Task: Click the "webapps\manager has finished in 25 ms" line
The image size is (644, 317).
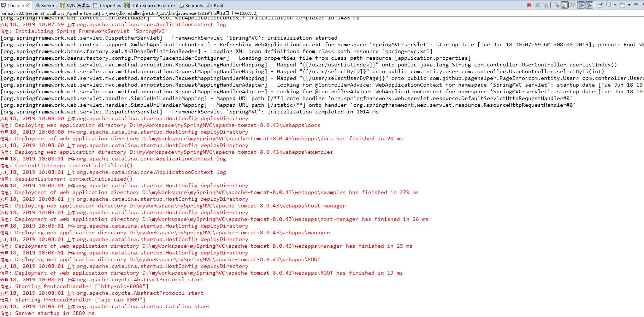Action: tap(206, 246)
